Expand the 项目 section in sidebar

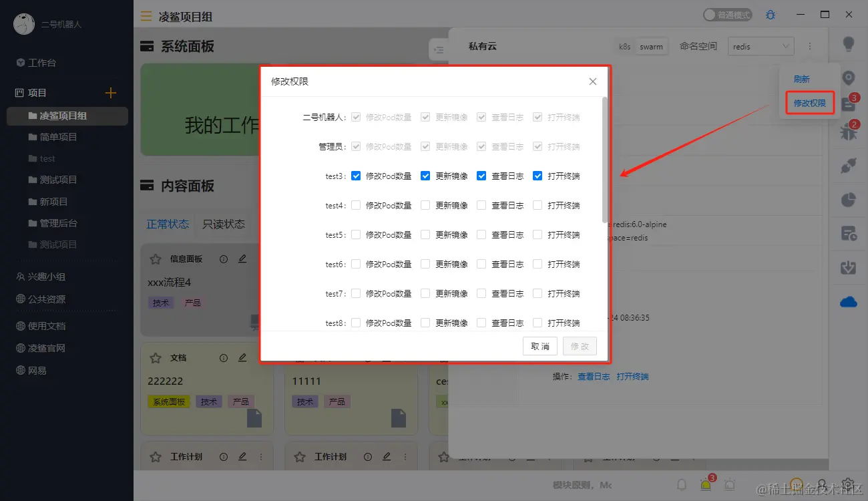click(37, 93)
